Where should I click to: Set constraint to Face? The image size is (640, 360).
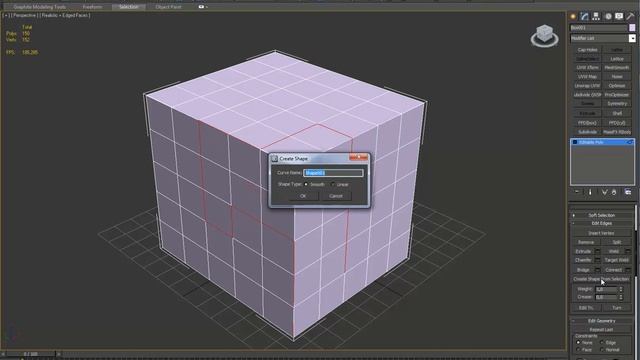578,350
